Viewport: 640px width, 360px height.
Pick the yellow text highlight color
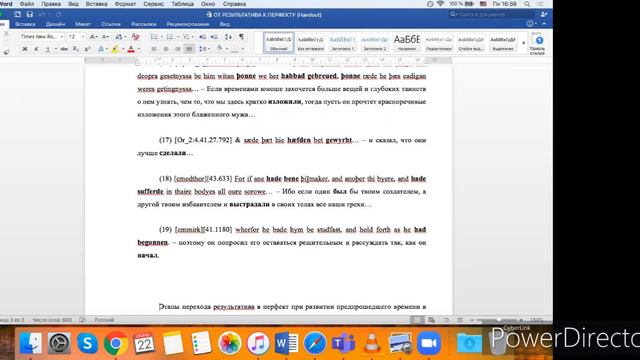point(115,49)
